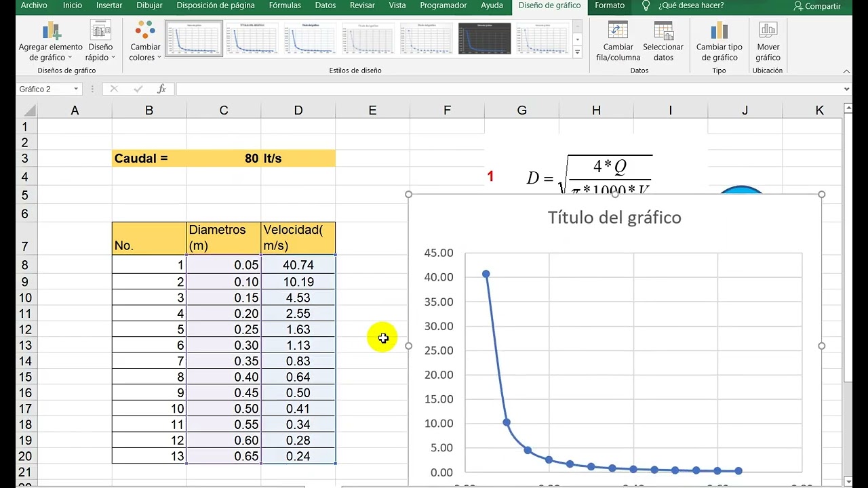Click the chart's top-left resize handle
The image size is (868, 488).
409,195
